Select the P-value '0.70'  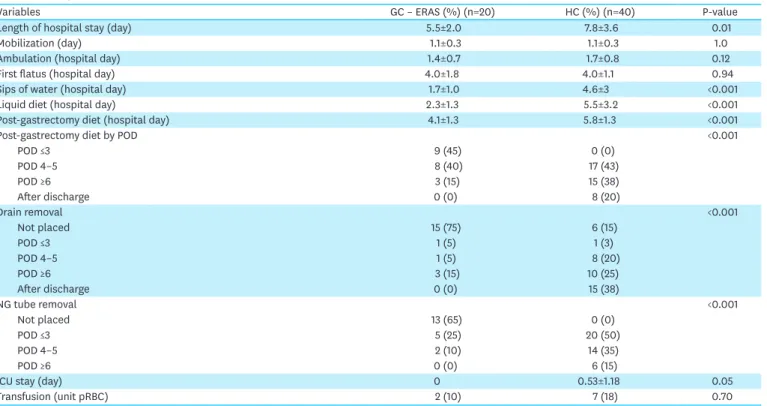[722, 397]
